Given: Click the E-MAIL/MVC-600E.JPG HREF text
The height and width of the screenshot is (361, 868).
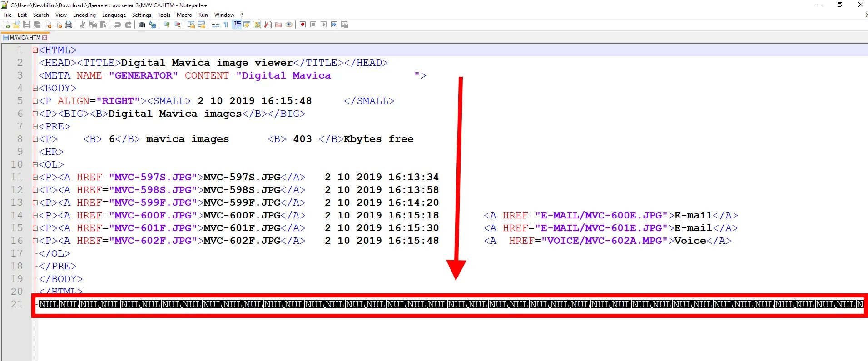Looking at the screenshot, I should point(601,215).
